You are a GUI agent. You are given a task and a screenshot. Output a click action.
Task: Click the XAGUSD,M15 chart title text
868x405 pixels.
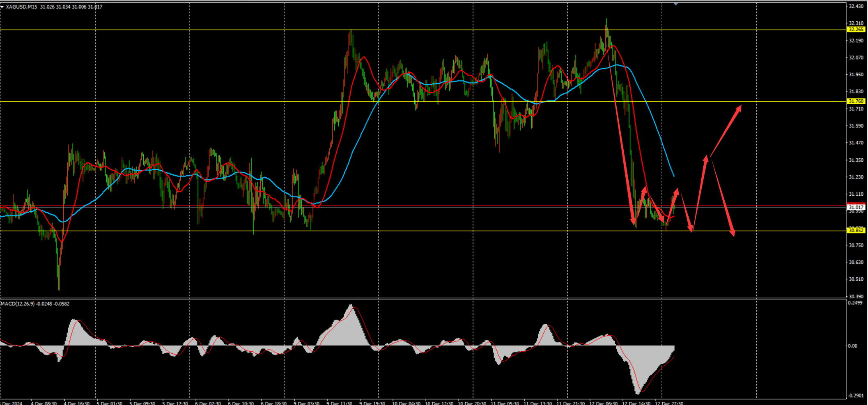point(22,7)
